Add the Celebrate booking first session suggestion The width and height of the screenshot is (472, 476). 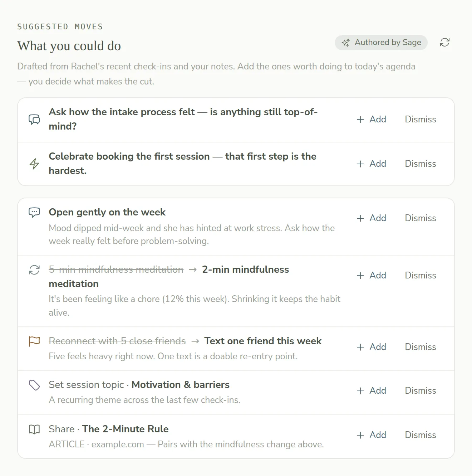[x=372, y=164]
